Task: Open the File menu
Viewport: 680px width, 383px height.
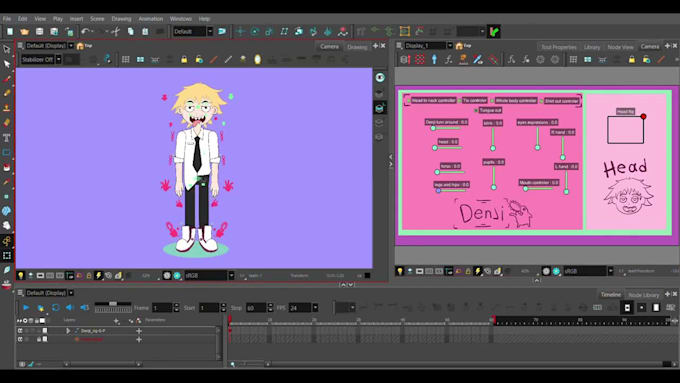Action: click(7, 19)
